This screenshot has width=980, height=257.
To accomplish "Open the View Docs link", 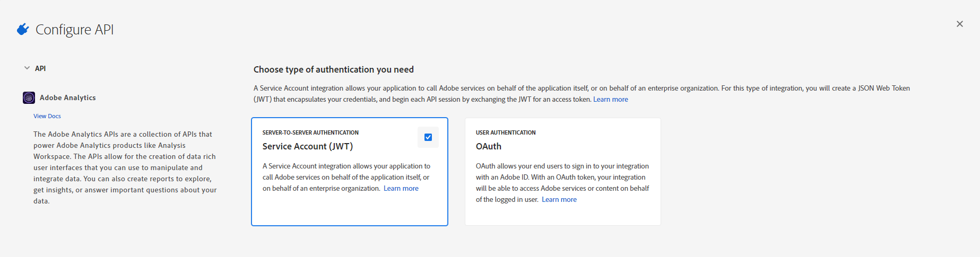I will click(47, 116).
